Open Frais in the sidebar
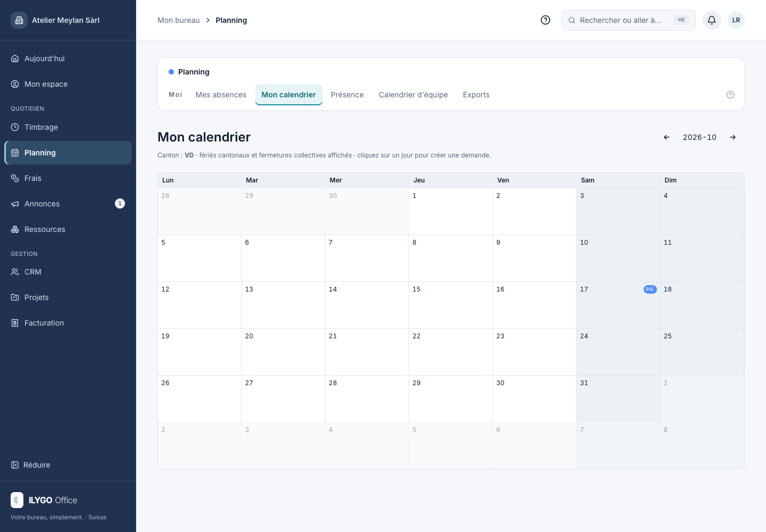 point(68,178)
